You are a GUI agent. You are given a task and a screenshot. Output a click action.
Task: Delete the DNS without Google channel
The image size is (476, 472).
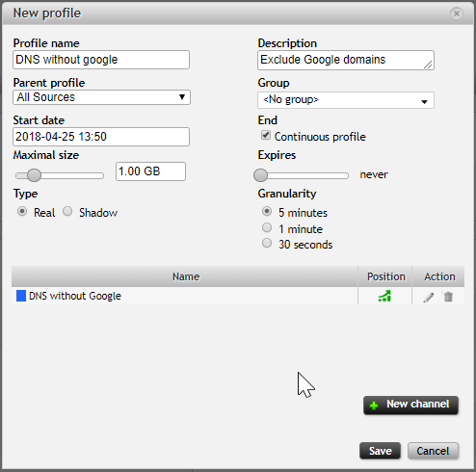point(448,297)
